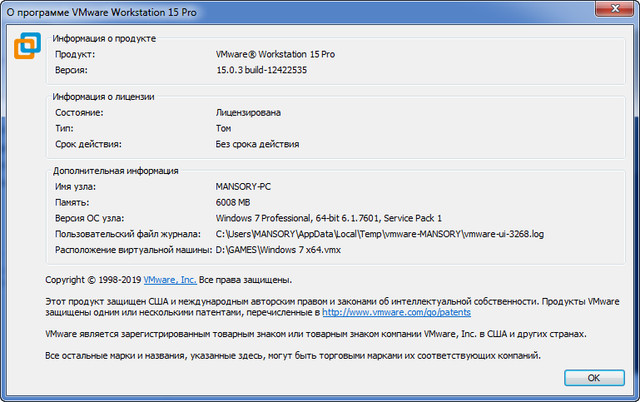Click the 'Информация о продукте' group heading
Image resolution: width=640 pixels, height=402 pixels.
[104, 38]
